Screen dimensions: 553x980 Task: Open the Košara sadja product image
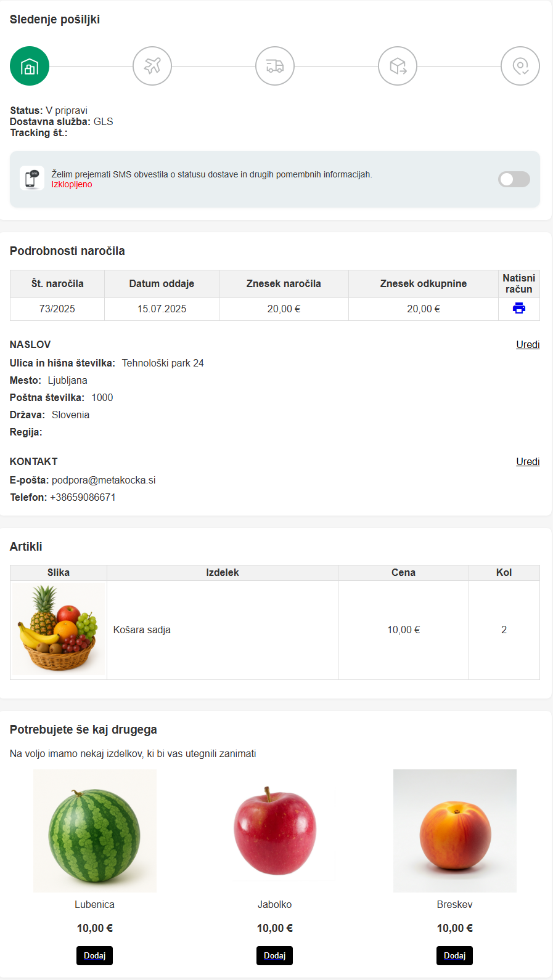[59, 630]
